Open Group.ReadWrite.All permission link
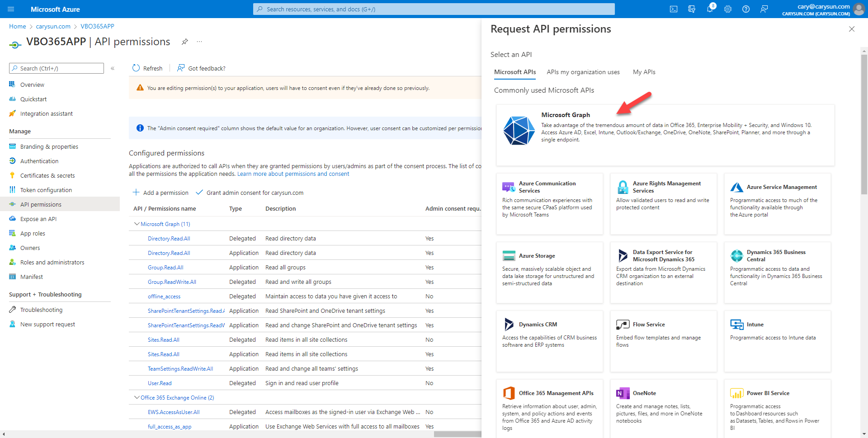 click(172, 282)
